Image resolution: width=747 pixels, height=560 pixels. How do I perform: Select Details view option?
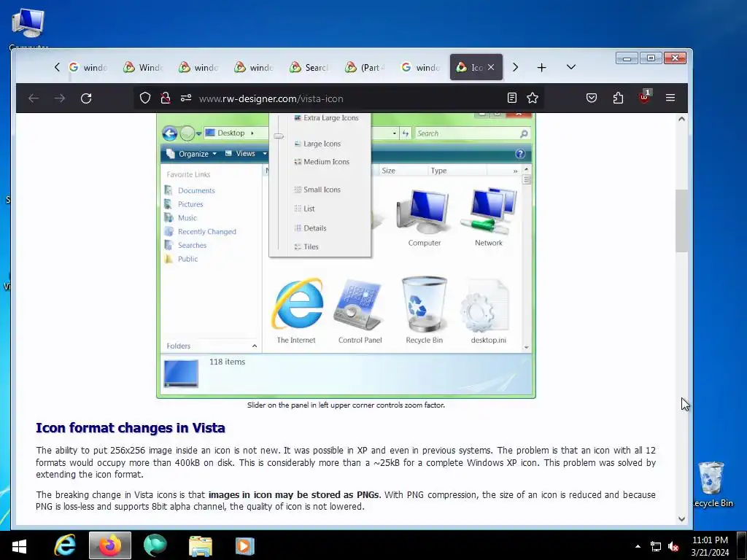[311, 228]
